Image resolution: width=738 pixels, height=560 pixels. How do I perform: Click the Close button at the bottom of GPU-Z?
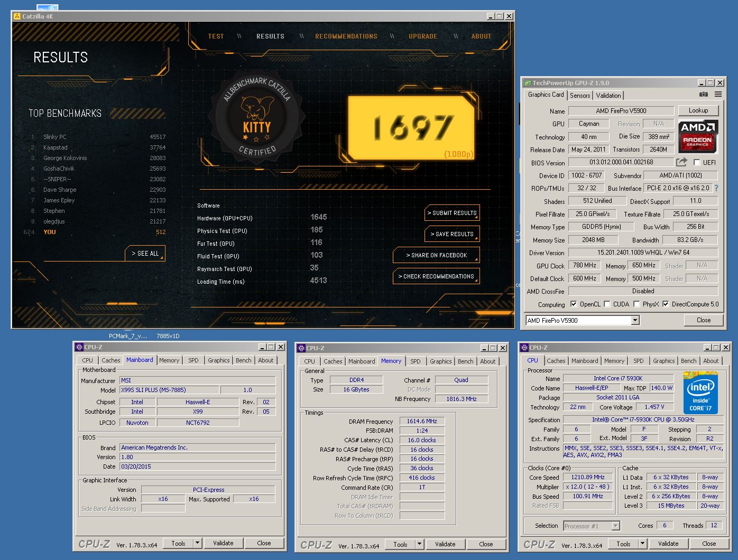click(x=704, y=320)
